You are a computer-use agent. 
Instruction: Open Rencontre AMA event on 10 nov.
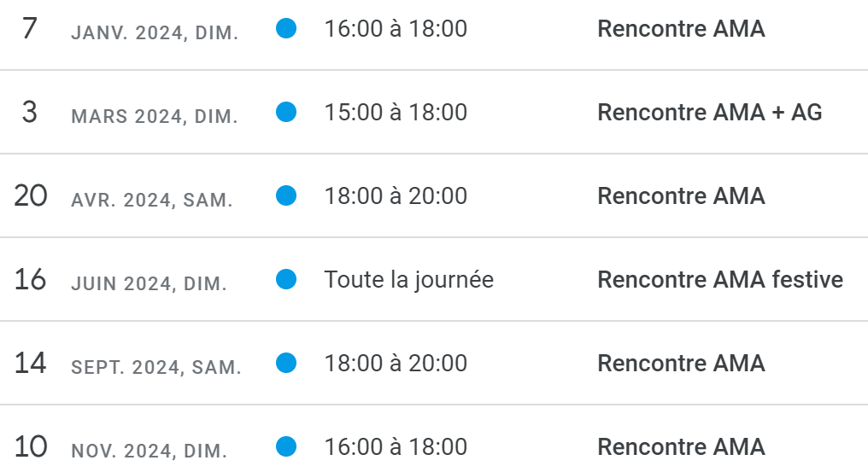click(x=681, y=447)
